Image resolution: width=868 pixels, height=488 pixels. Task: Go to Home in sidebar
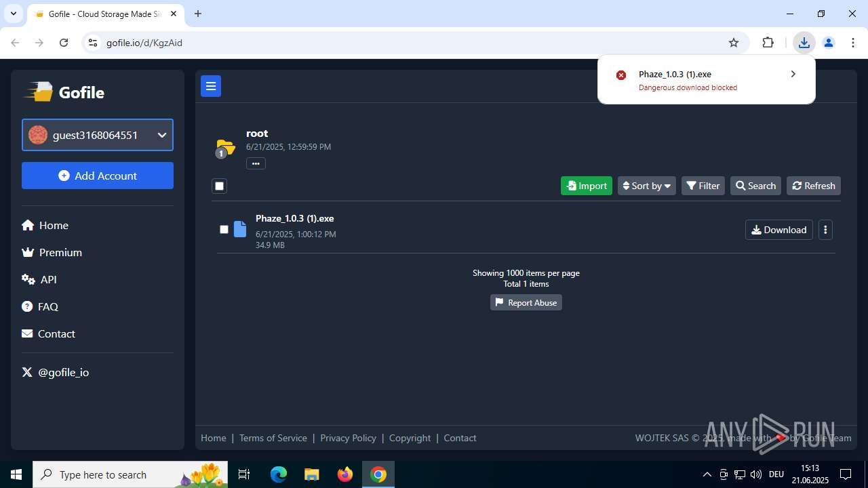(45, 225)
